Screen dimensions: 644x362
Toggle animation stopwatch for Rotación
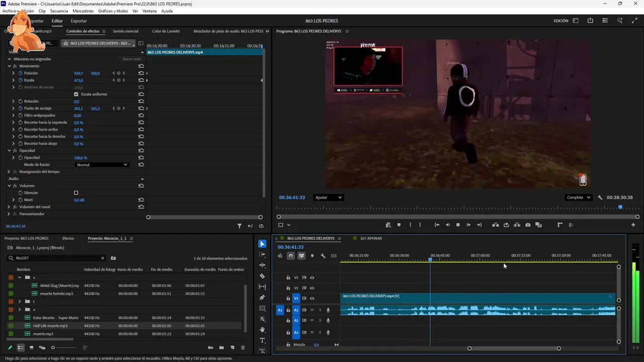click(20, 102)
